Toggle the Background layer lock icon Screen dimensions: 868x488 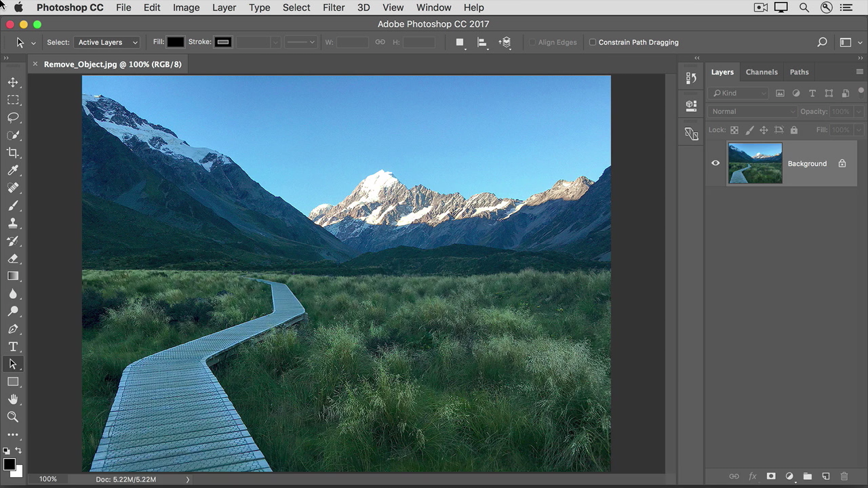(x=842, y=163)
